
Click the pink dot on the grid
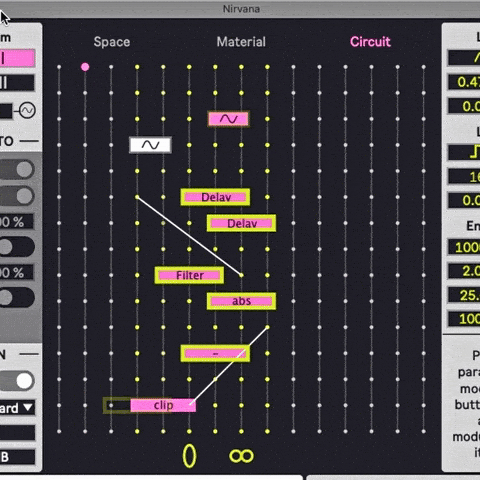tap(85, 67)
